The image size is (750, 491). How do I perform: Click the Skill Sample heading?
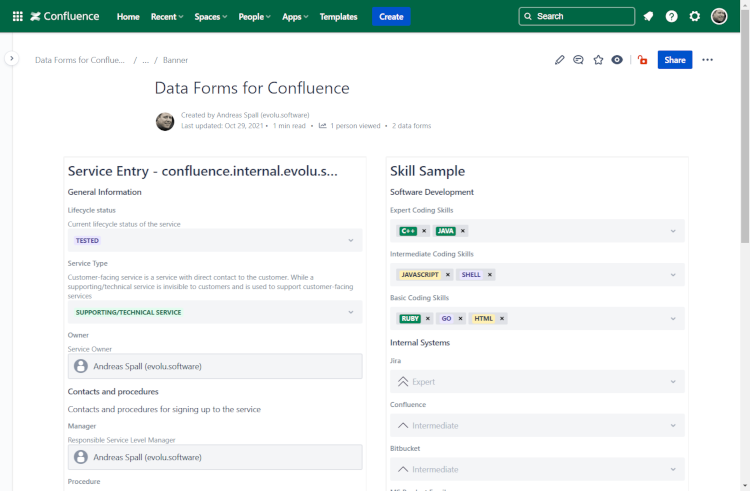pos(428,171)
